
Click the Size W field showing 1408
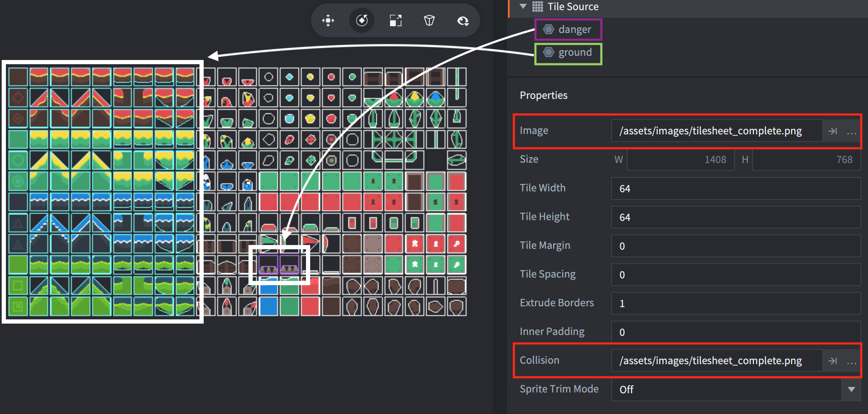(680, 160)
